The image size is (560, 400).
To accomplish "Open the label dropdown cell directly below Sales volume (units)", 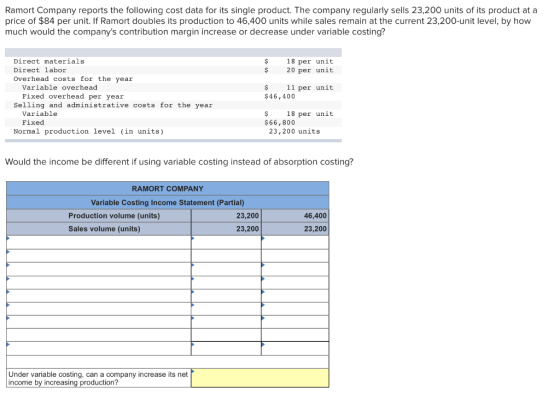I will click(99, 242).
